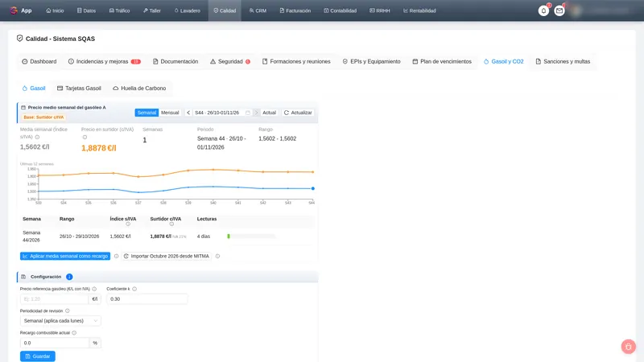
Task: Click the calendar icon beside Precio medio semanal heading
Action: point(23,108)
